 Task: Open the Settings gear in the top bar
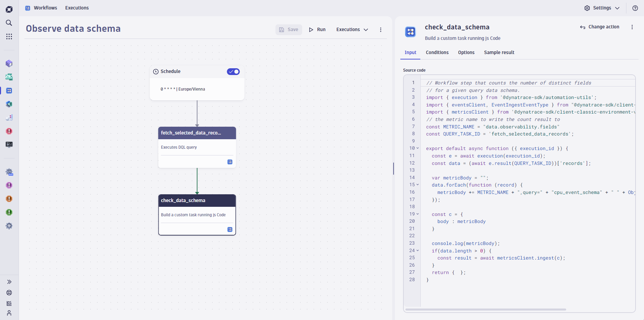[587, 8]
